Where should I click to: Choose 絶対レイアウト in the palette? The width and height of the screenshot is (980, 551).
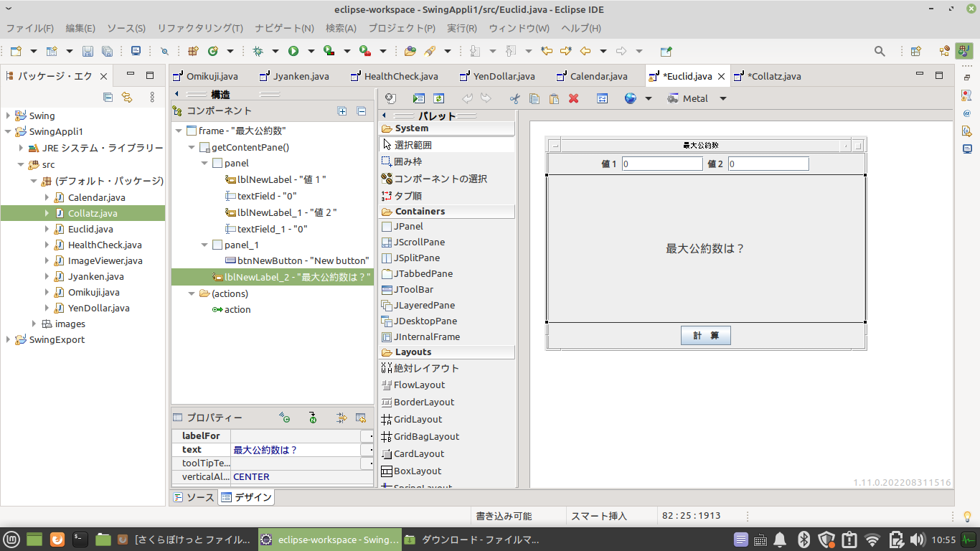pyautogui.click(x=446, y=368)
